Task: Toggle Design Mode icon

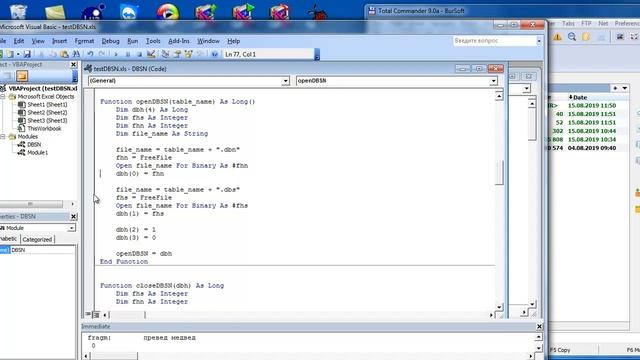Action: [151, 54]
